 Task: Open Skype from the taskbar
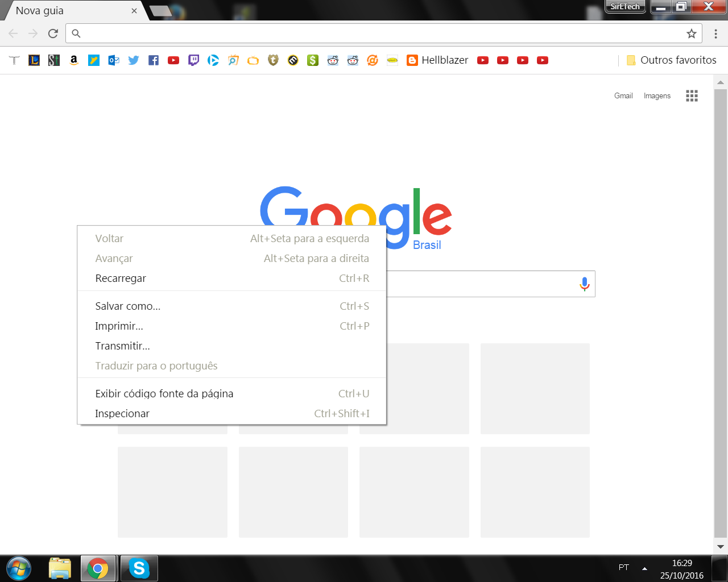139,568
